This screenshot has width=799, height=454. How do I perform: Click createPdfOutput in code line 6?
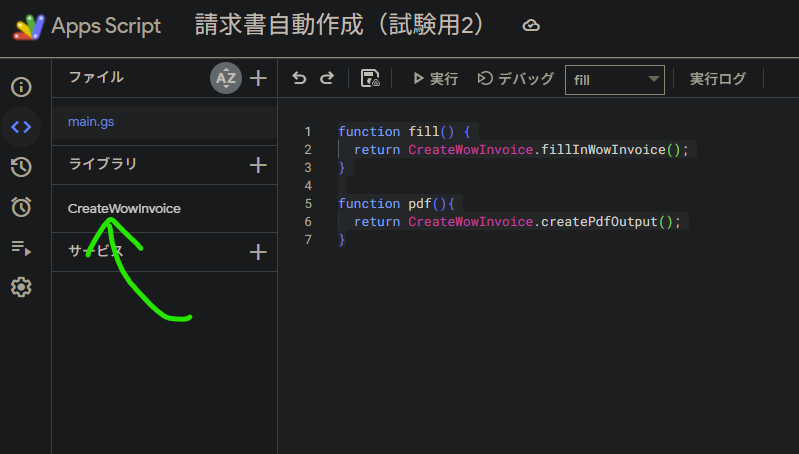(x=599, y=222)
